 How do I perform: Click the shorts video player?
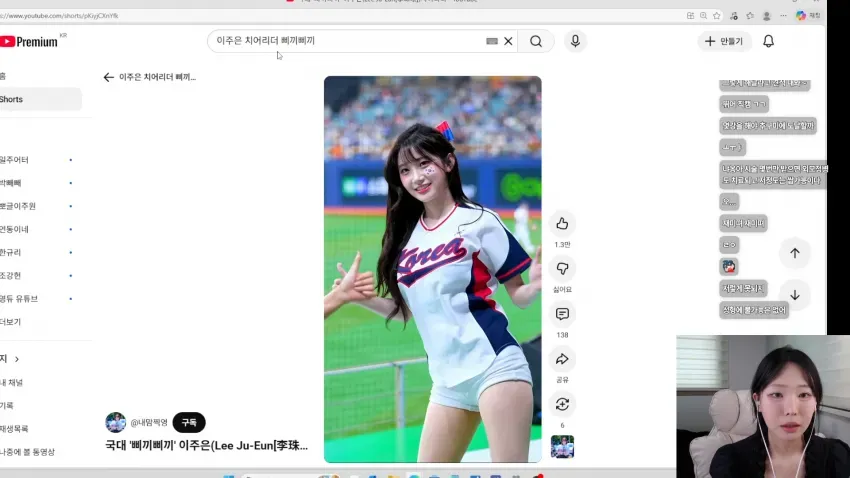point(433,269)
